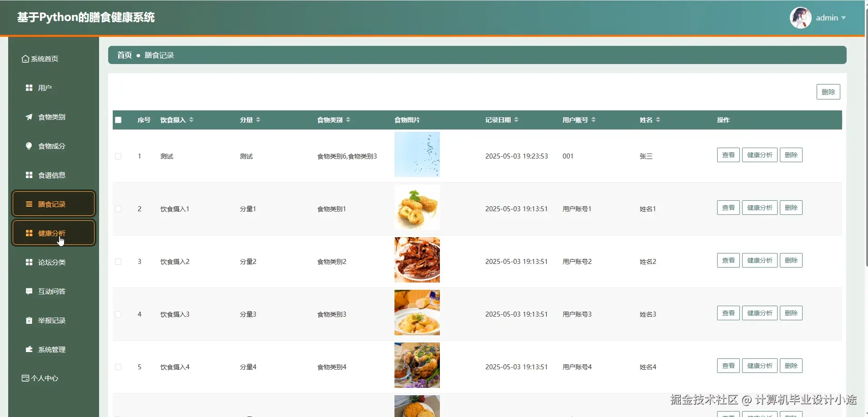Click the name 张三 in row 1
The image size is (868, 417).
646,156
